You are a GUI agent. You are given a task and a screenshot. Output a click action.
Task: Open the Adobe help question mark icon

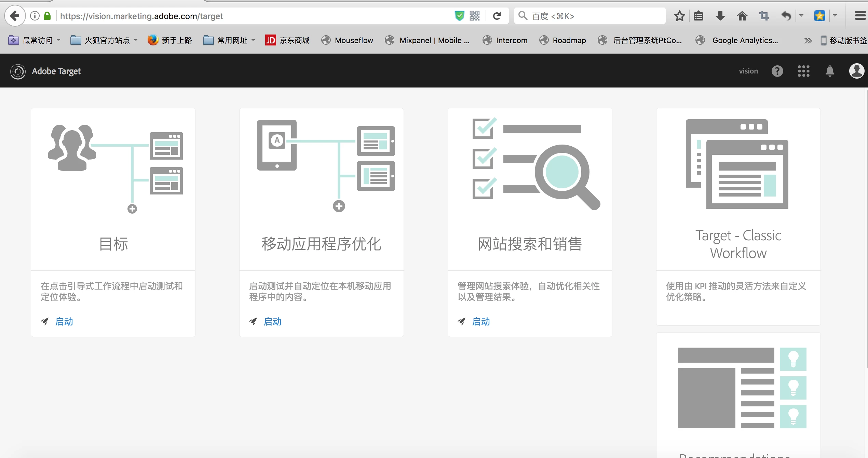[777, 71]
